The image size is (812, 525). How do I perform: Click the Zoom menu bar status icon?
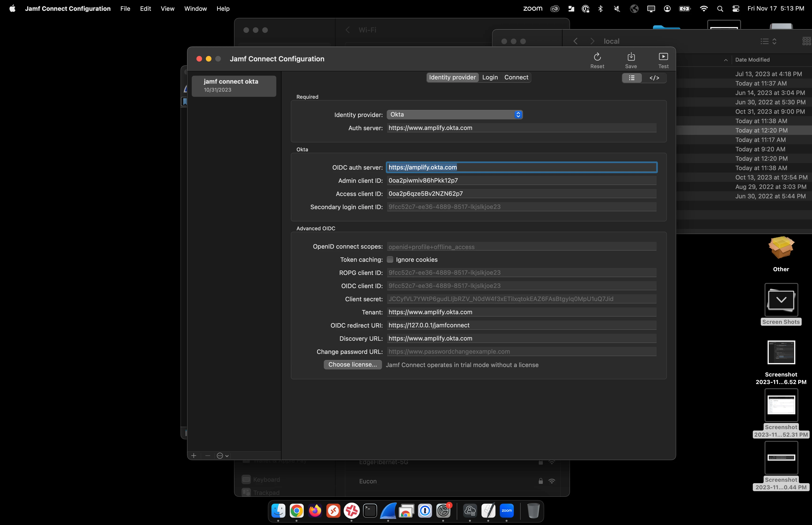coord(533,8)
